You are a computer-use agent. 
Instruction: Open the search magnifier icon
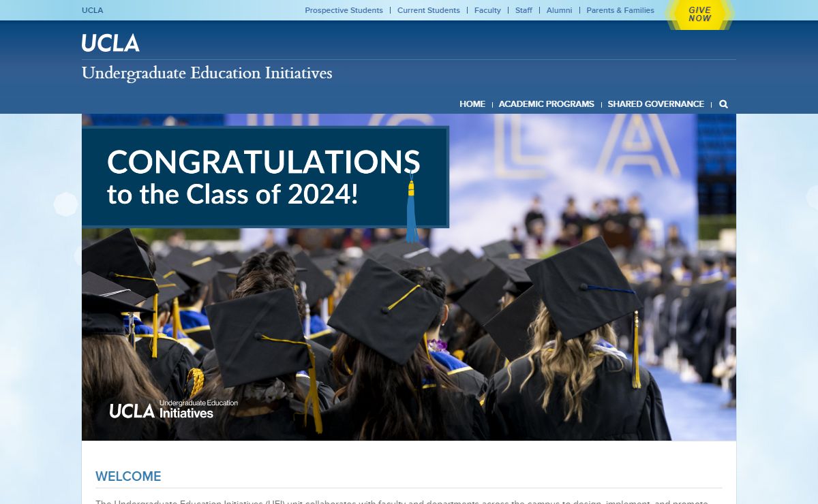pyautogui.click(x=723, y=104)
